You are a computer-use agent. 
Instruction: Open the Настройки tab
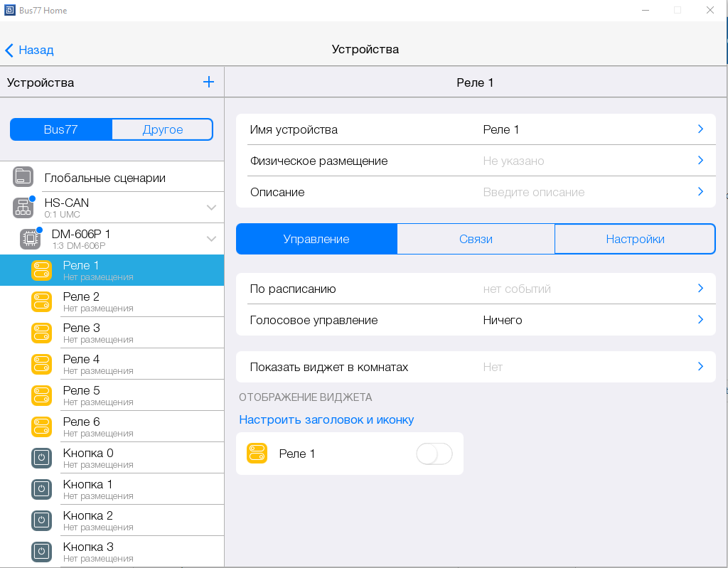pyautogui.click(x=635, y=239)
